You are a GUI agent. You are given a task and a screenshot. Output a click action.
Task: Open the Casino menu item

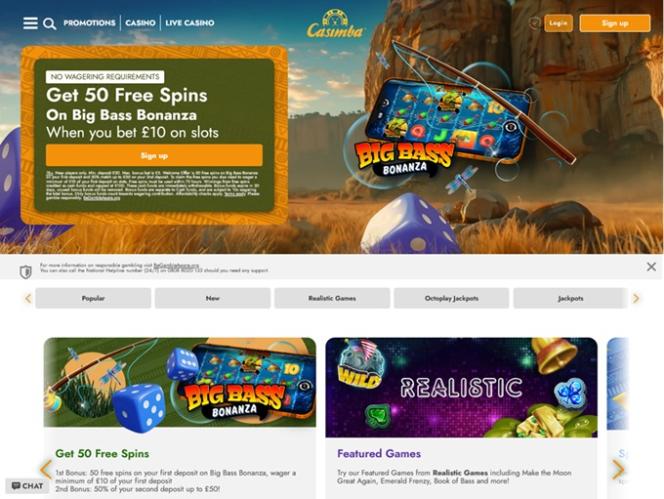point(140,23)
